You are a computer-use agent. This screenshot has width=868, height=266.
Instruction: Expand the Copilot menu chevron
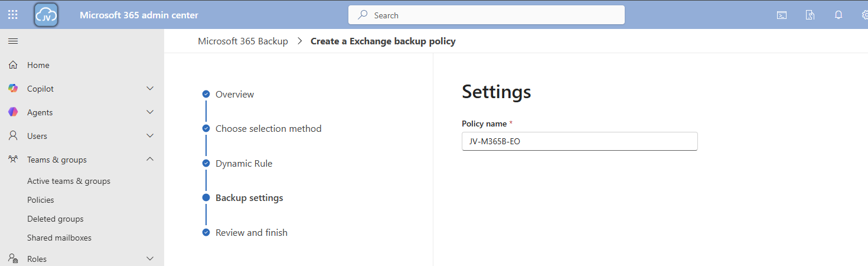tap(150, 89)
